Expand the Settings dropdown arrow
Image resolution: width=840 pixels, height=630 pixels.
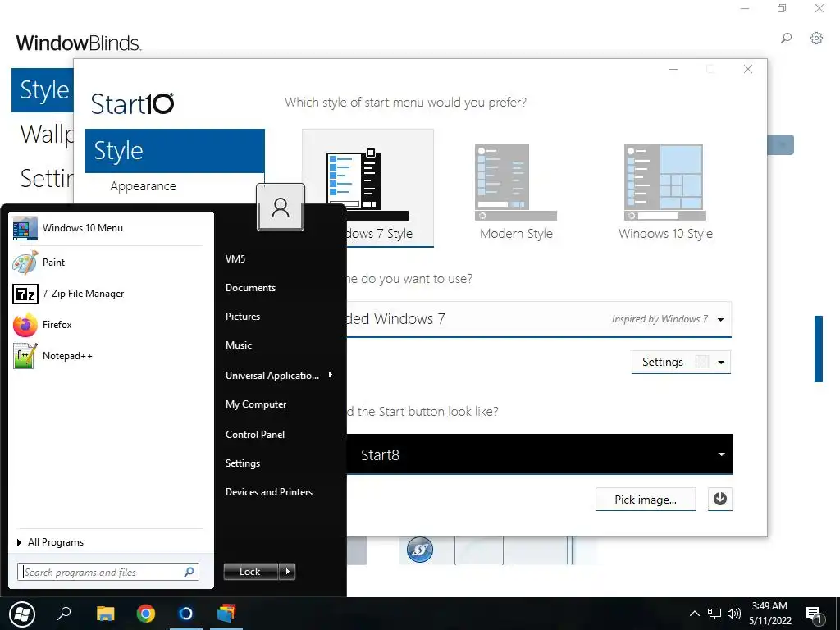(x=721, y=363)
